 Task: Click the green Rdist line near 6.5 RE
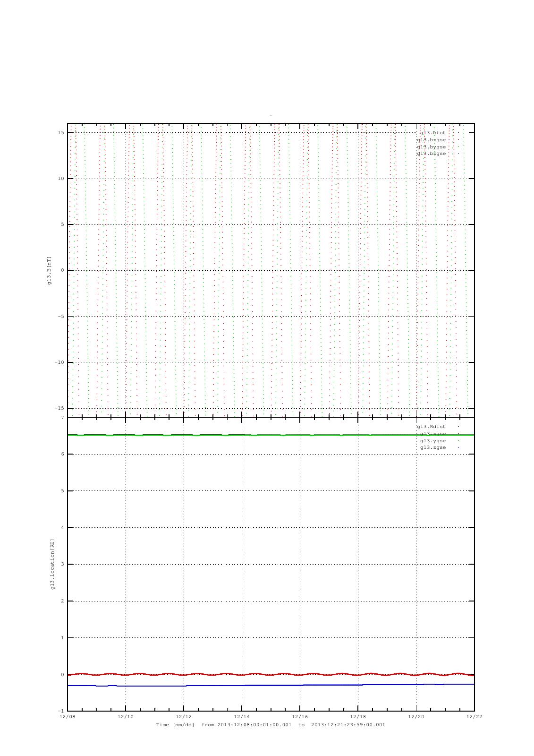coord(271,435)
